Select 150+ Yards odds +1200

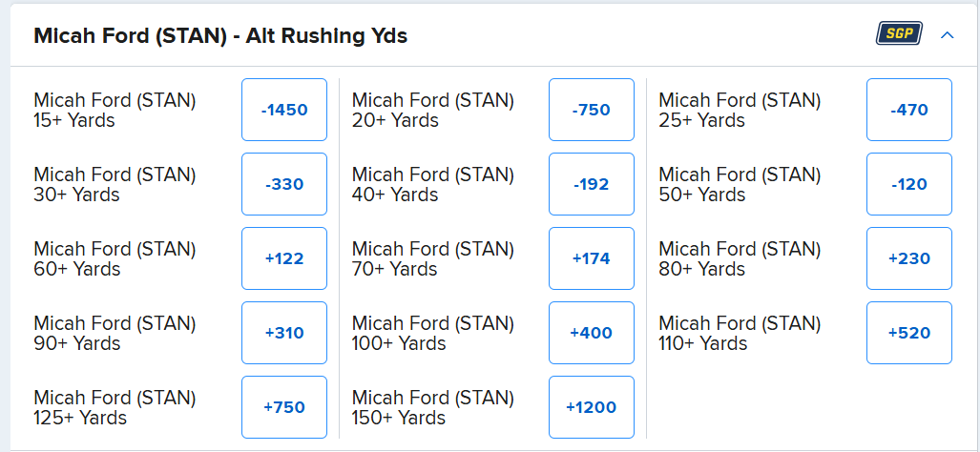pos(592,407)
